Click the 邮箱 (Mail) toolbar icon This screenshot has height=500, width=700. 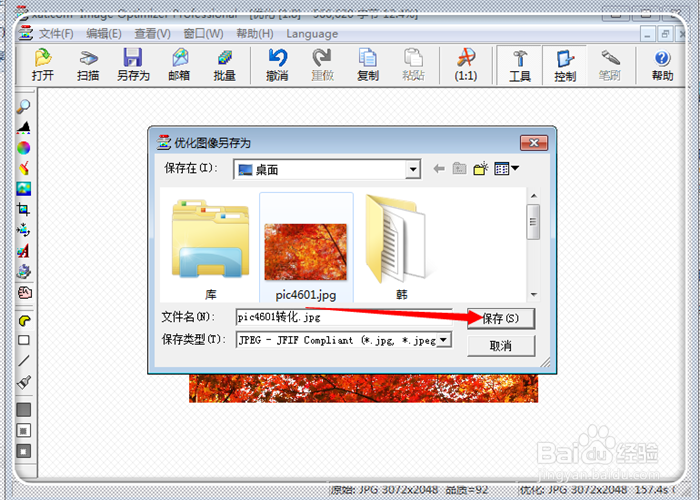(x=179, y=65)
